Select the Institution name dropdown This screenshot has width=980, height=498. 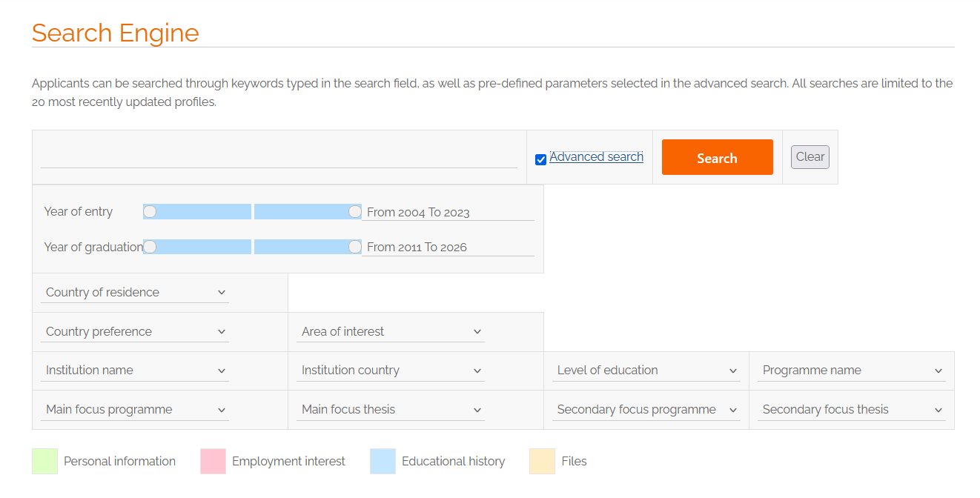pyautogui.click(x=135, y=371)
